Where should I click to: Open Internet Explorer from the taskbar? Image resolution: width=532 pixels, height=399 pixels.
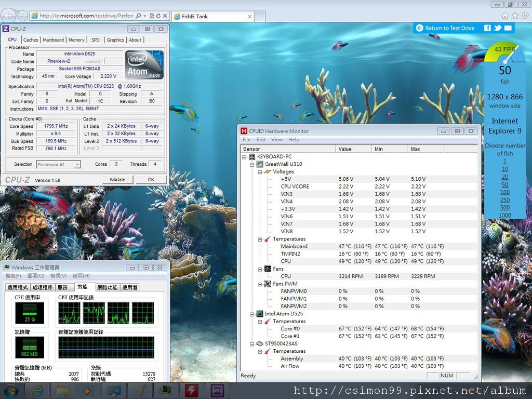click(x=37, y=391)
